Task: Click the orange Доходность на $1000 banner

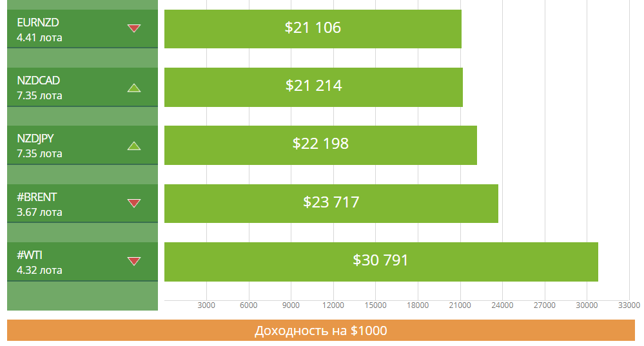Action: pyautogui.click(x=321, y=331)
